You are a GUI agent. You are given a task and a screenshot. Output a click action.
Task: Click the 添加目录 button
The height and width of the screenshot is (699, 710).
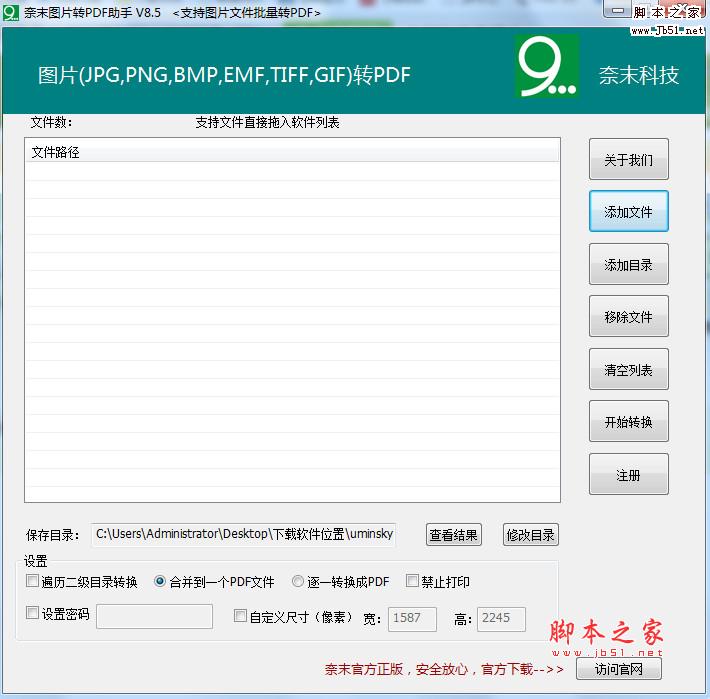pyautogui.click(x=628, y=264)
